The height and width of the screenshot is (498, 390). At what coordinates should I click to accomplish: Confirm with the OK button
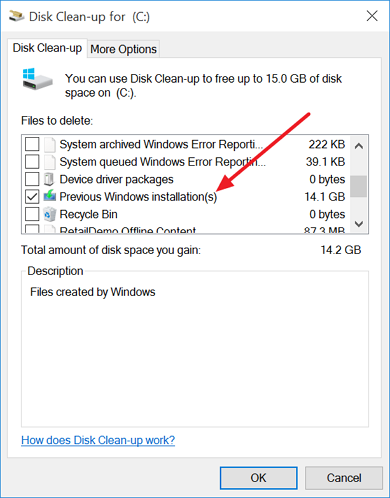tap(258, 478)
